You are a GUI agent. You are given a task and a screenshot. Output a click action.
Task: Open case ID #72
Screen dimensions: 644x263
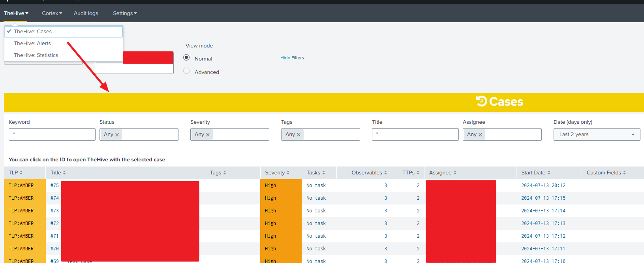pyautogui.click(x=54, y=223)
